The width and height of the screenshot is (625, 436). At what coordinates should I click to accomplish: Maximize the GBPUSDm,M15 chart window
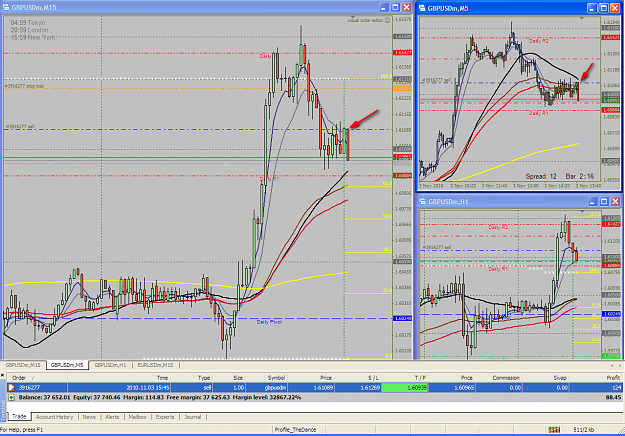tap(395, 7)
